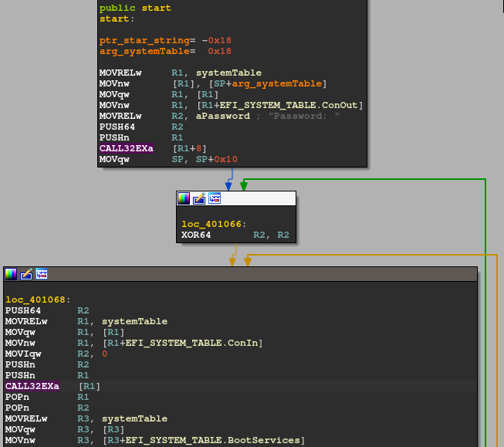
Task: Click PUSHn R1 in start block
Action: click(141, 137)
